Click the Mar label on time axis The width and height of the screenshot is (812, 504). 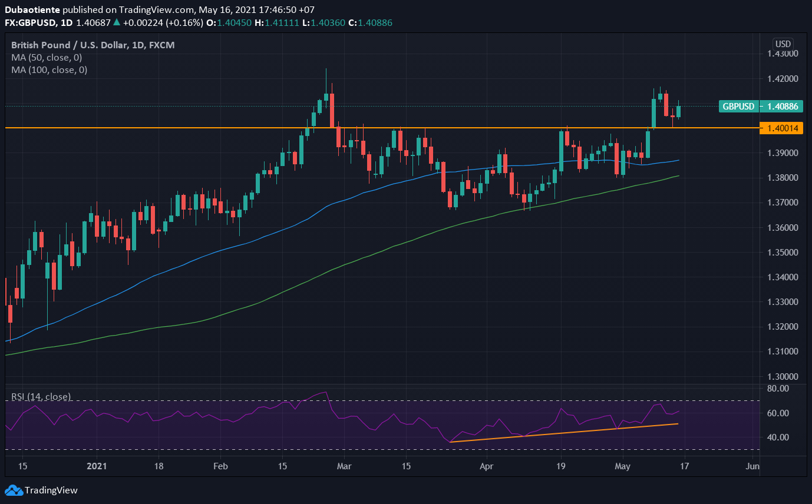pos(344,466)
